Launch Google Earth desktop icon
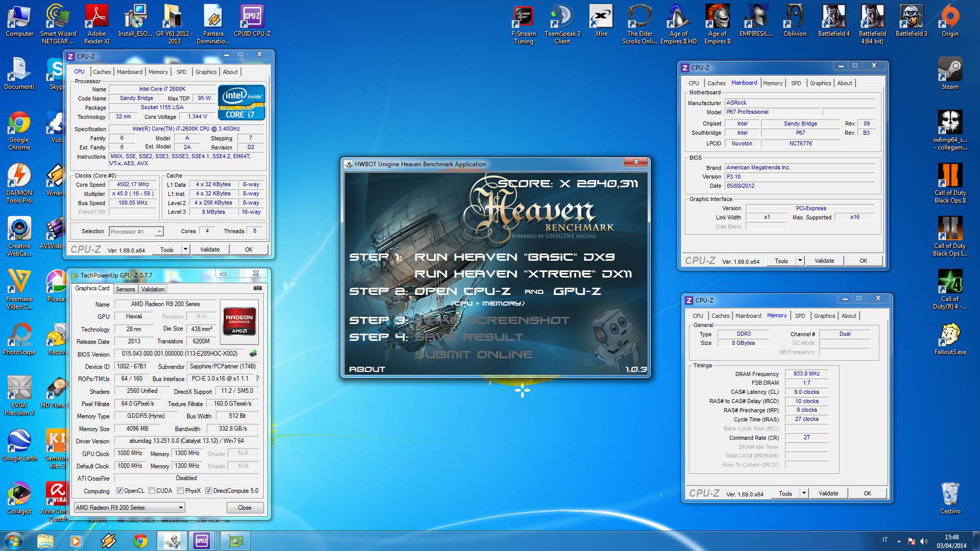 coord(19,444)
